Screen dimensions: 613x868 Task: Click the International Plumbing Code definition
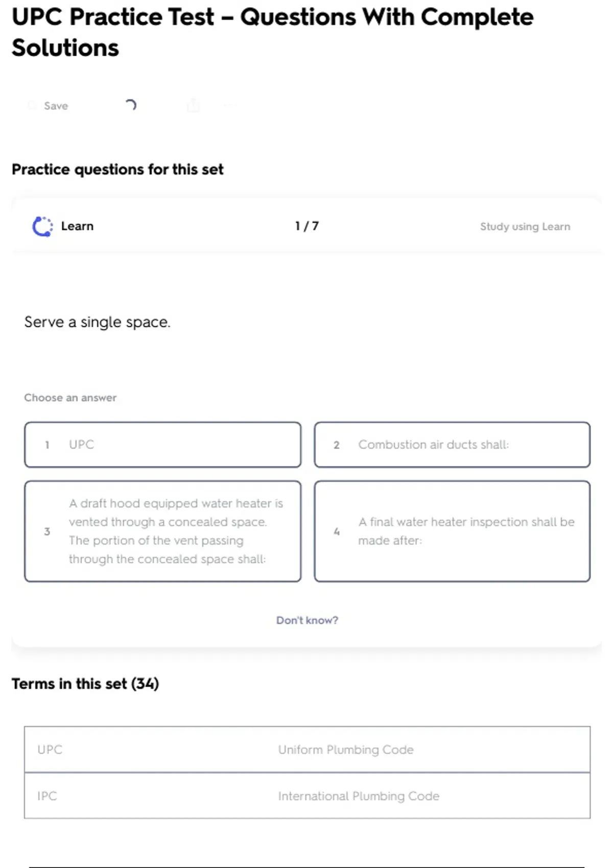(359, 796)
